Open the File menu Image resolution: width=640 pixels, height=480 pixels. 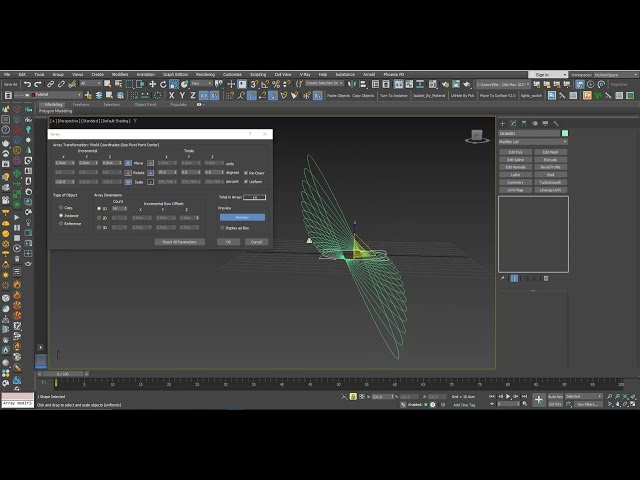(x=7, y=75)
